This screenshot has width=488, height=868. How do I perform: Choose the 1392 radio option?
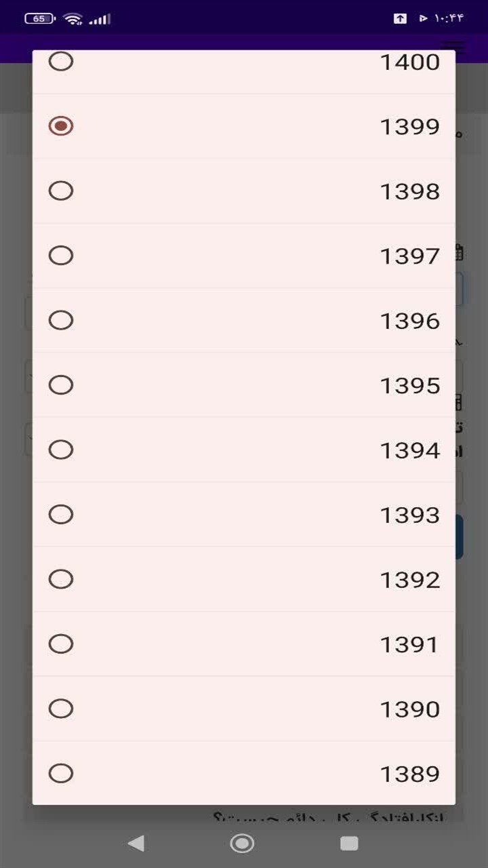coord(61,579)
